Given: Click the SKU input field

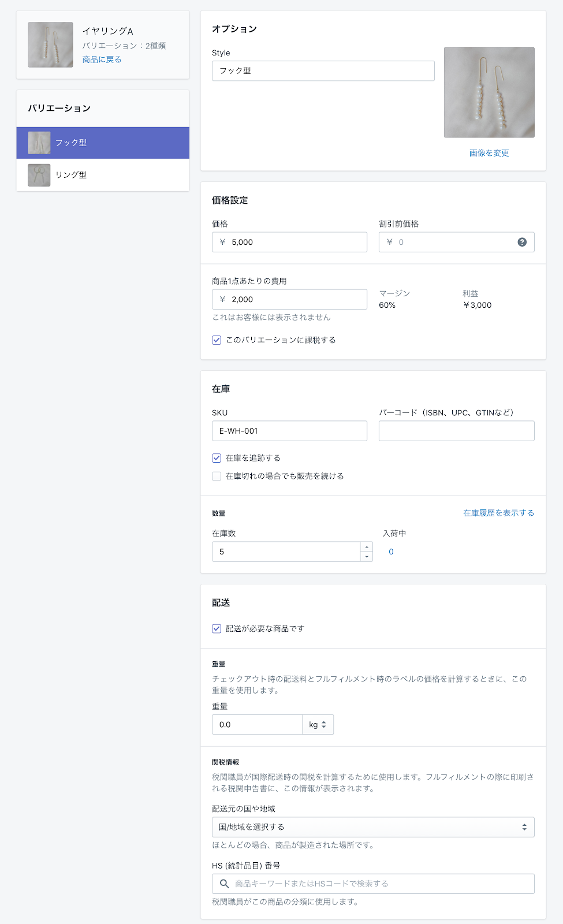Looking at the screenshot, I should tap(289, 431).
